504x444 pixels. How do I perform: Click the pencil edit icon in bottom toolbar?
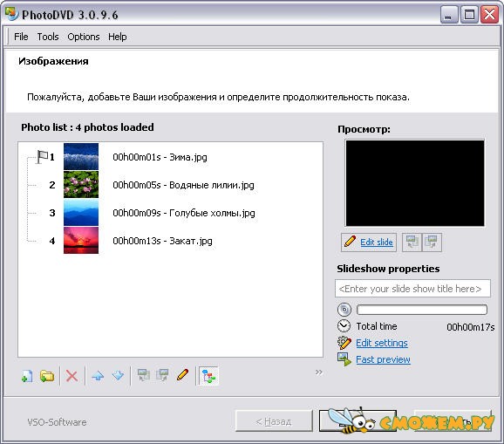click(x=182, y=375)
